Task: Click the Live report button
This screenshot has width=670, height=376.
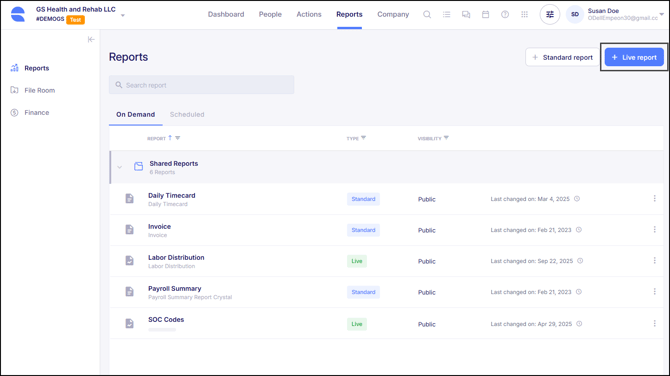Action: [634, 57]
